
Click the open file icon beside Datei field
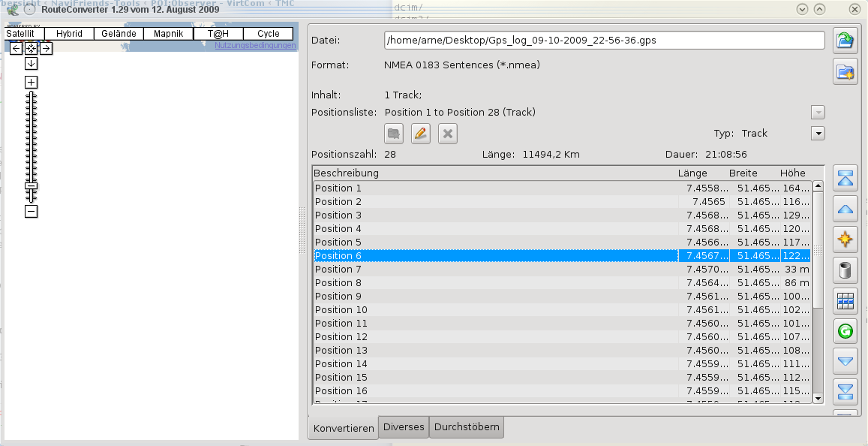coord(845,41)
